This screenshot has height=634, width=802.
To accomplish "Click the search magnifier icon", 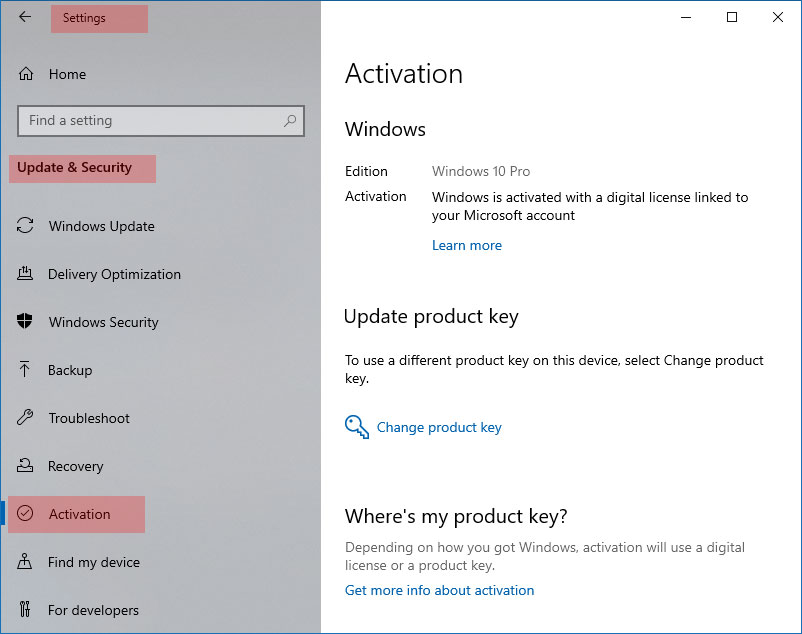I will [x=290, y=121].
